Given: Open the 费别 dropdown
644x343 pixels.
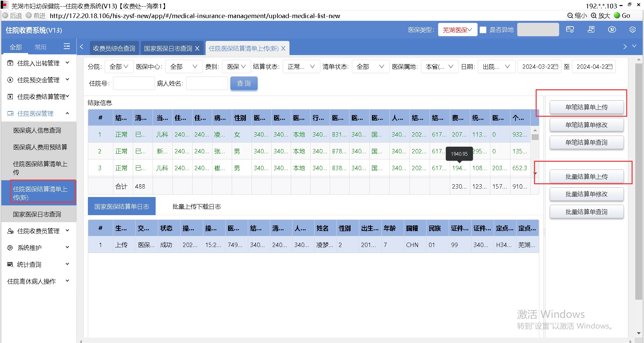Looking at the screenshot, I should point(236,66).
